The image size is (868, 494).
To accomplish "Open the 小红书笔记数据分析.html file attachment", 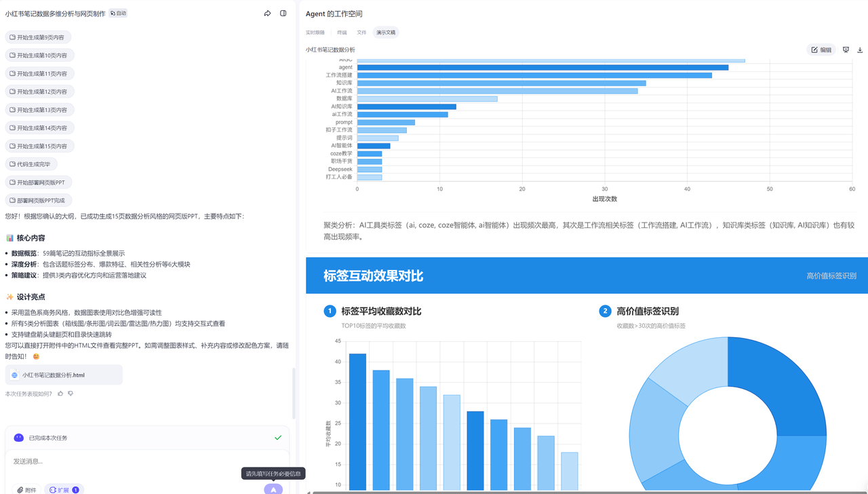I will point(64,375).
